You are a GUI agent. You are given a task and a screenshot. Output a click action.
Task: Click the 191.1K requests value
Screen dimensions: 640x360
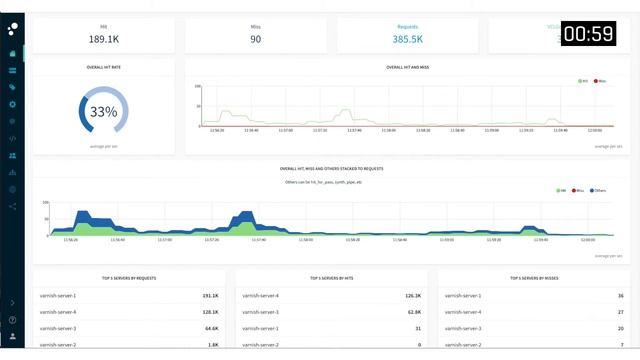[211, 296]
